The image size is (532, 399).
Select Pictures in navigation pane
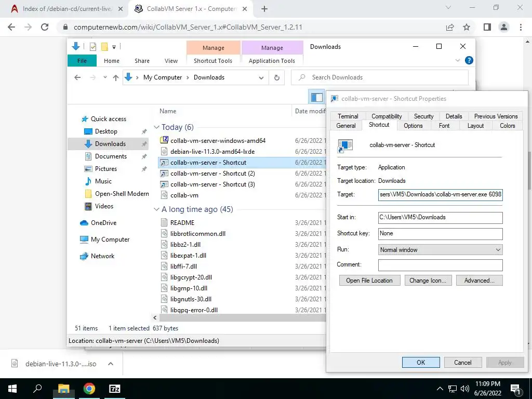(x=106, y=169)
